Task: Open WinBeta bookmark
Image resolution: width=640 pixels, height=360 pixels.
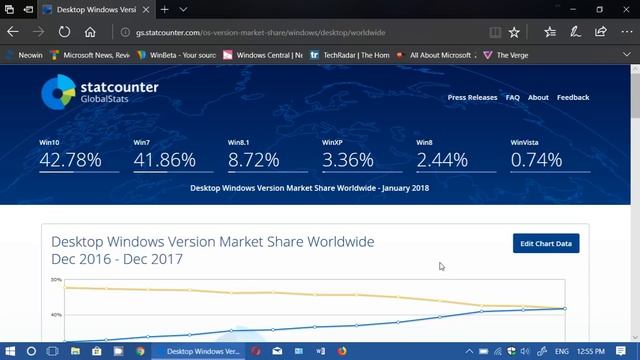Action: pos(177,55)
